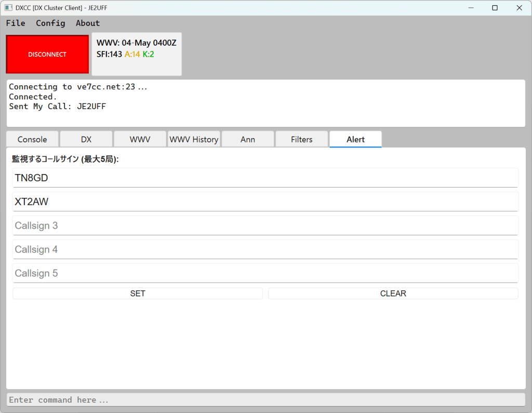Maximize the DXCC window
Screen dimensions: 532x413
tap(495, 8)
